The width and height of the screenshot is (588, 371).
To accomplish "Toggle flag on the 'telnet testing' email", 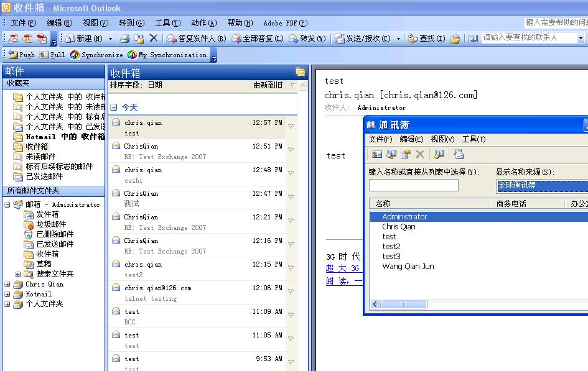I will 291,292.
